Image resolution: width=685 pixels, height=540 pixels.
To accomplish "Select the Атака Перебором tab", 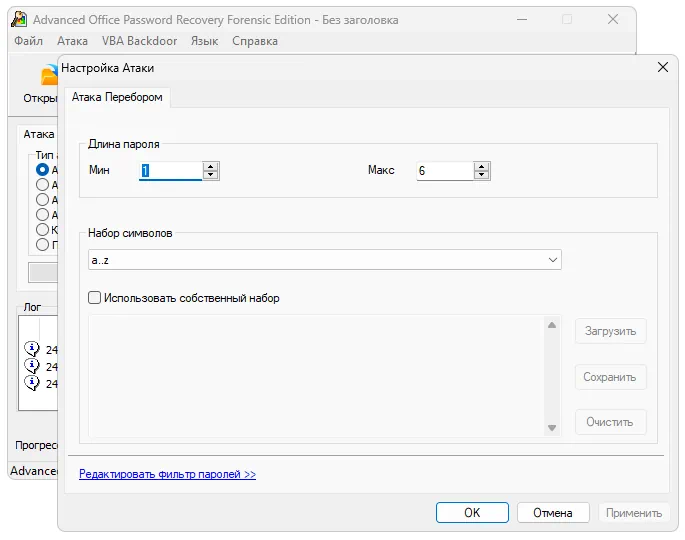I will click(117, 97).
